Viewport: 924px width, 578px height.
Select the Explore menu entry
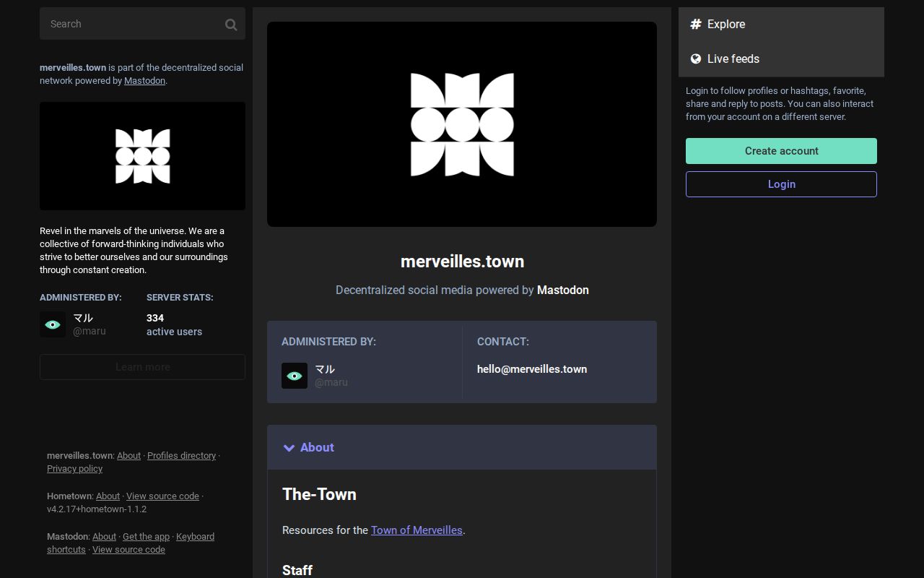(x=725, y=24)
